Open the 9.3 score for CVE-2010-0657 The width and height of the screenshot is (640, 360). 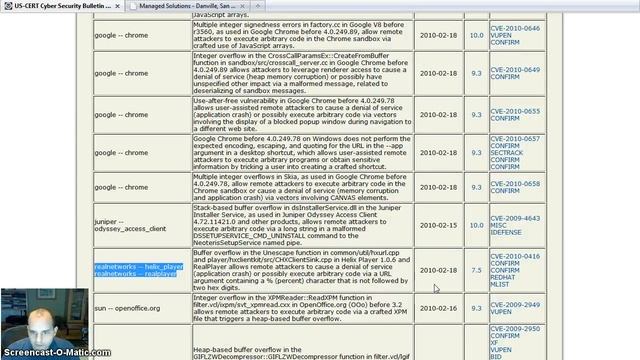[x=476, y=153]
